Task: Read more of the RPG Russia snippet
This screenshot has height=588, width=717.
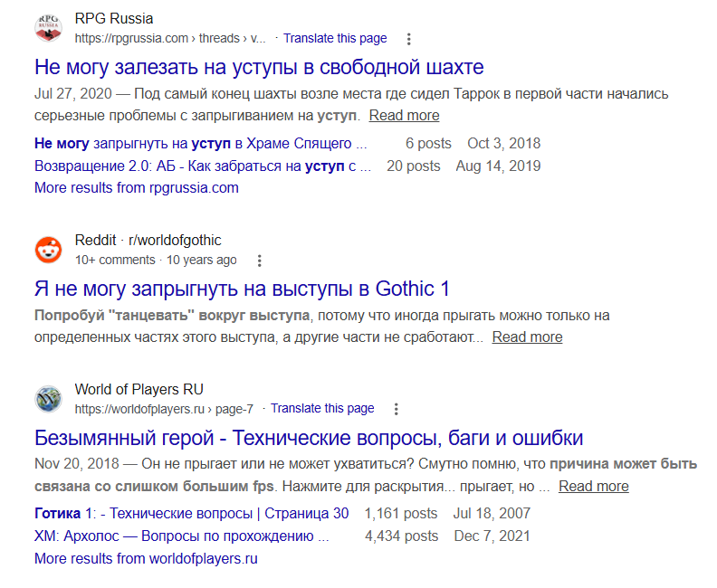Action: point(405,116)
